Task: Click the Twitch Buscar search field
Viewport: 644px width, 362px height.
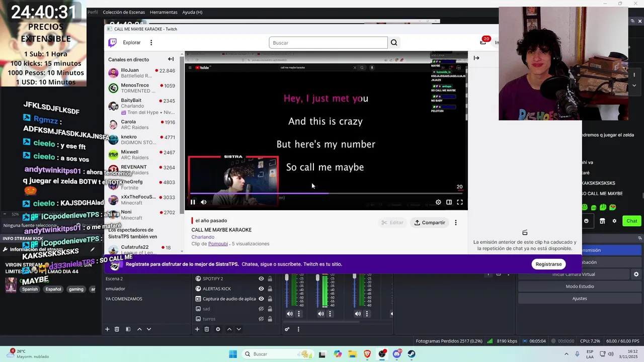Action: (x=328, y=43)
